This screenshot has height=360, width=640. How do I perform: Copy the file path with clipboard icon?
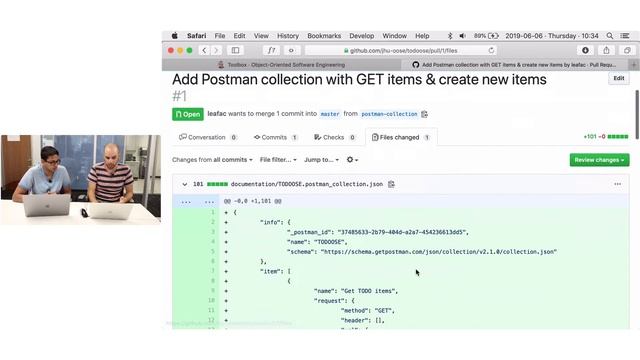391,184
